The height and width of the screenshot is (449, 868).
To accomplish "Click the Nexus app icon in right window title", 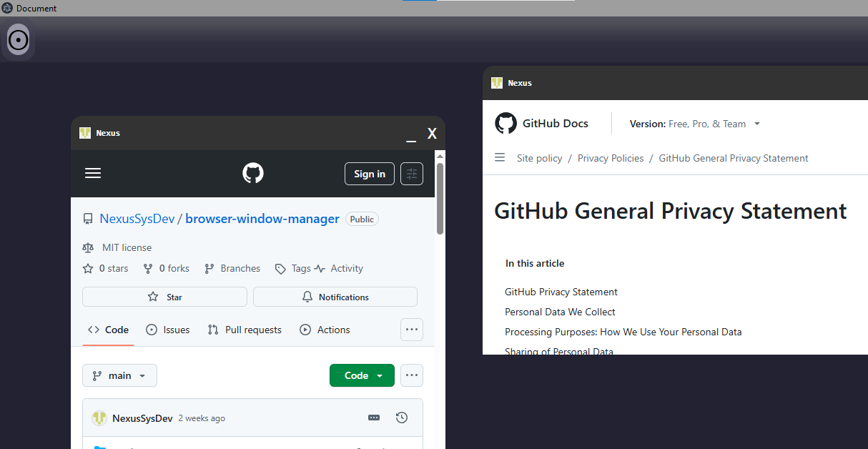I will pos(497,83).
